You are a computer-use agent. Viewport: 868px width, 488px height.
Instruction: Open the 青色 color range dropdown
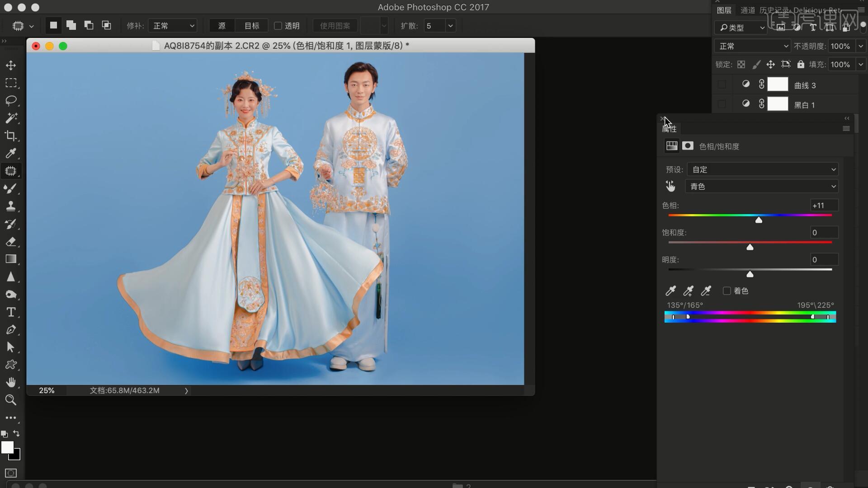(x=762, y=187)
